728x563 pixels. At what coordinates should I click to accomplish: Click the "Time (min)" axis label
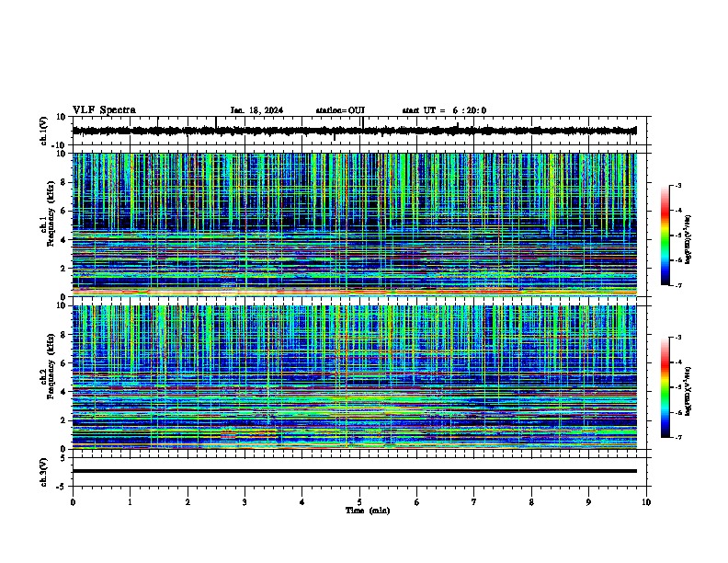coord(368,511)
